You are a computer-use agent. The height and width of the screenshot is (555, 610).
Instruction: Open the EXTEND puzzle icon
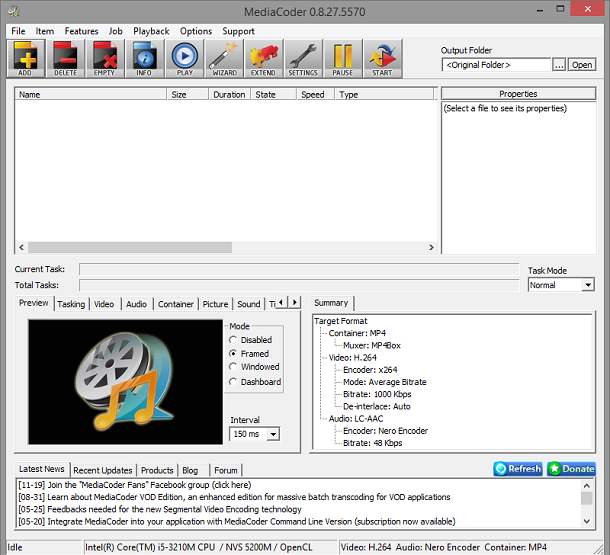click(263, 58)
